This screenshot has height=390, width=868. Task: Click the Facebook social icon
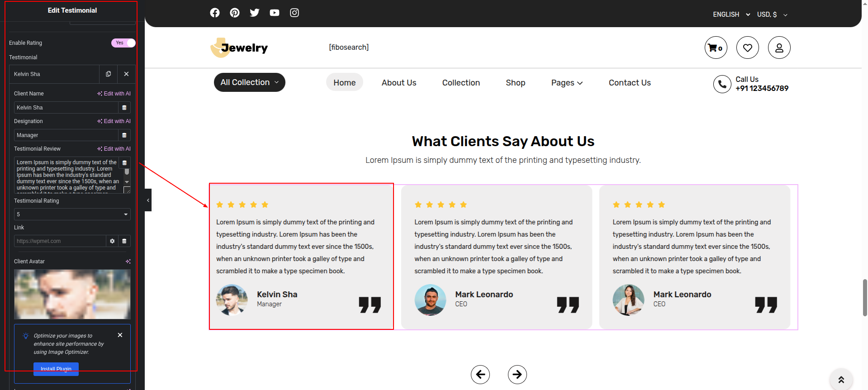point(215,13)
